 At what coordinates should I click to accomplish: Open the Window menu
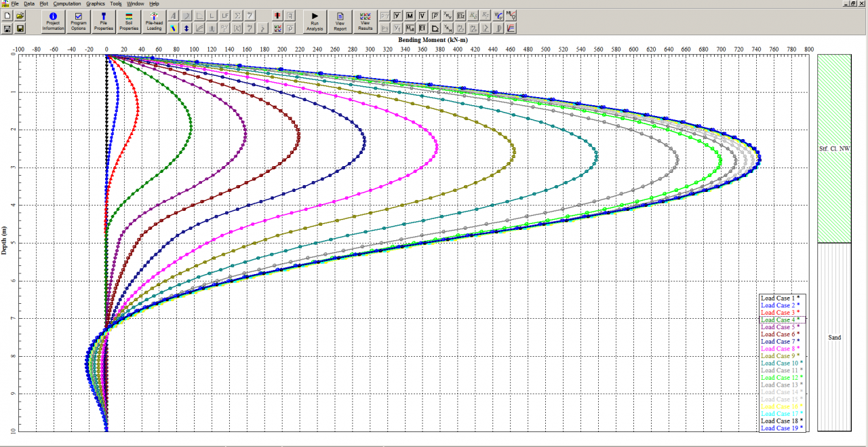coord(136,3)
